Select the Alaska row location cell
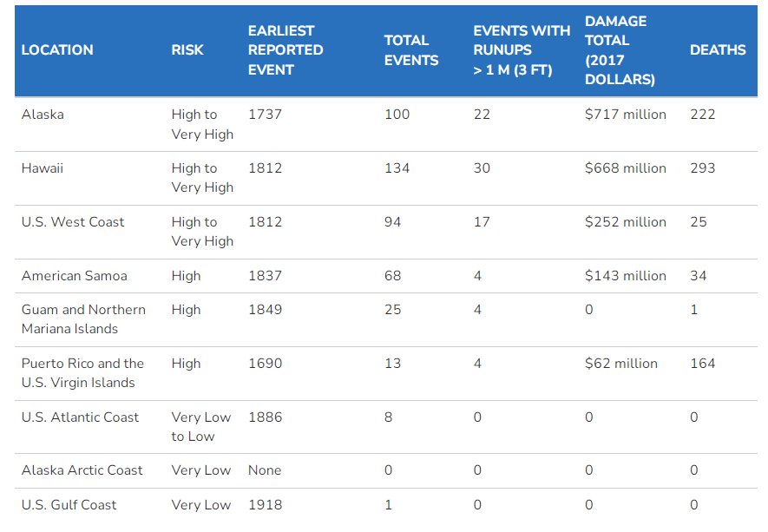The image size is (768, 532). [x=43, y=115]
